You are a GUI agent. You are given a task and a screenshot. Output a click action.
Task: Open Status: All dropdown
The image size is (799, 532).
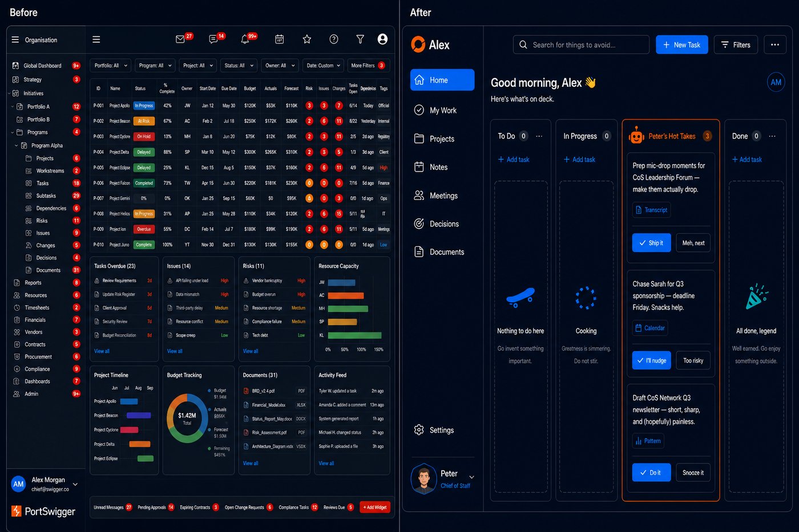click(x=239, y=66)
